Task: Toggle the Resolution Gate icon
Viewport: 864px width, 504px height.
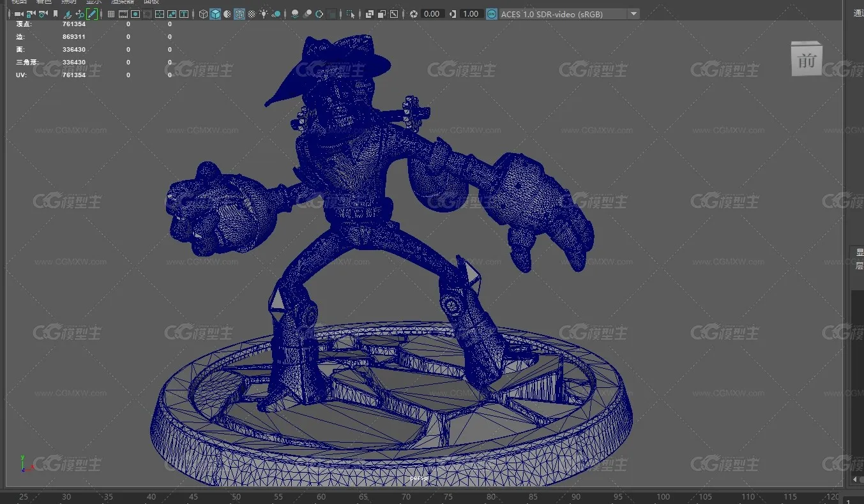Action: (x=135, y=14)
